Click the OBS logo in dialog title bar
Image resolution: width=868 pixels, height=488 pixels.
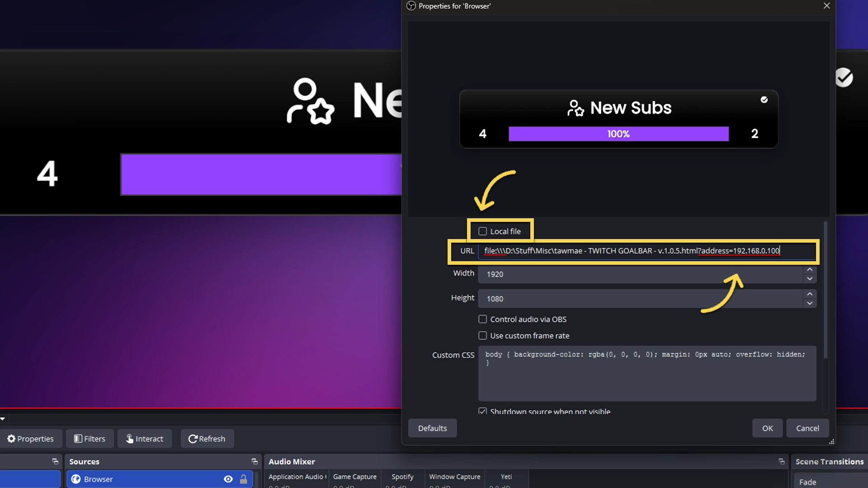point(411,6)
